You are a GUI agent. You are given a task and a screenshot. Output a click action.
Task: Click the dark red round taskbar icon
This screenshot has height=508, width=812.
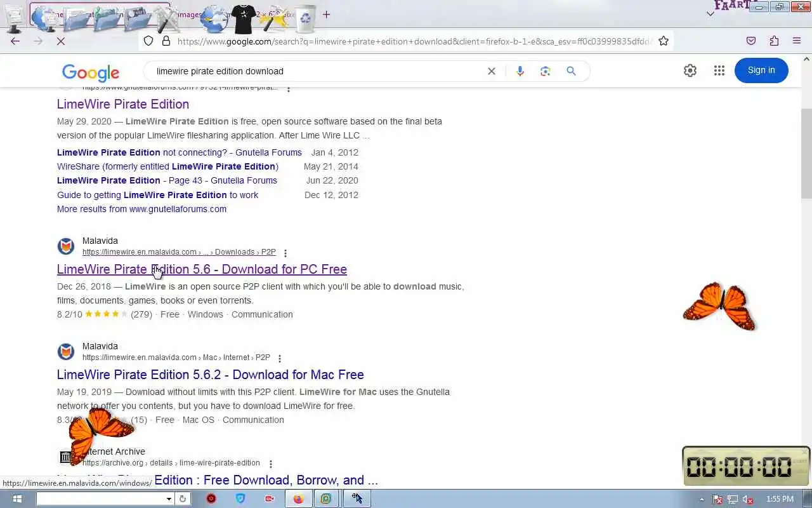[x=211, y=498]
